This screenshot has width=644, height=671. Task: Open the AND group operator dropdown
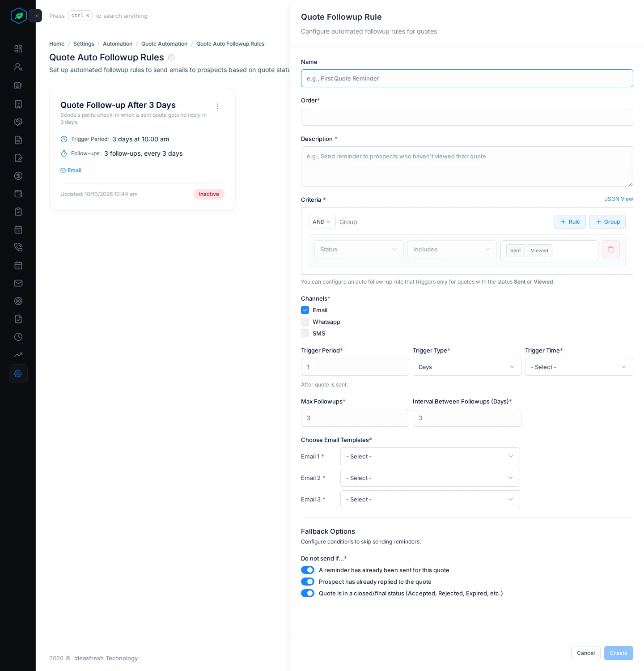[x=322, y=222]
